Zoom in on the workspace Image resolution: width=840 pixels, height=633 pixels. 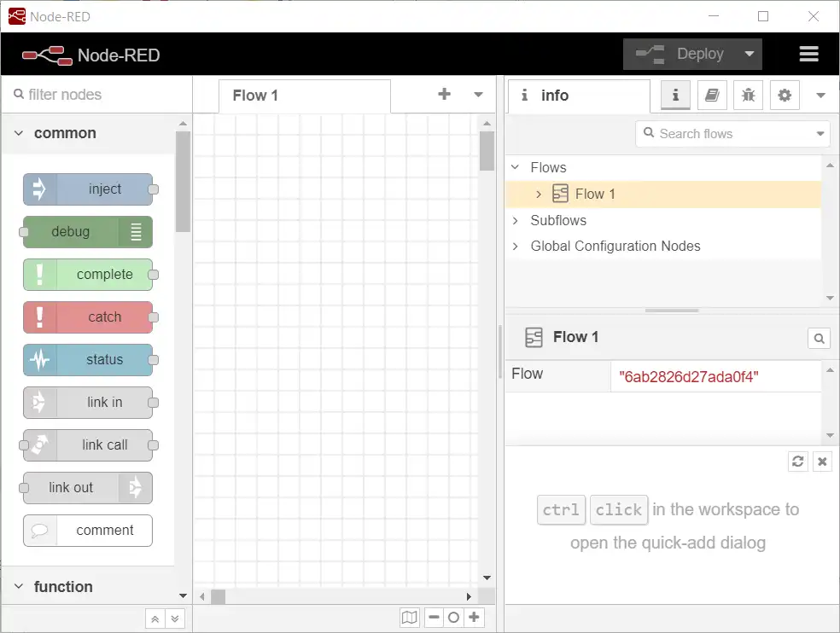coord(474,618)
